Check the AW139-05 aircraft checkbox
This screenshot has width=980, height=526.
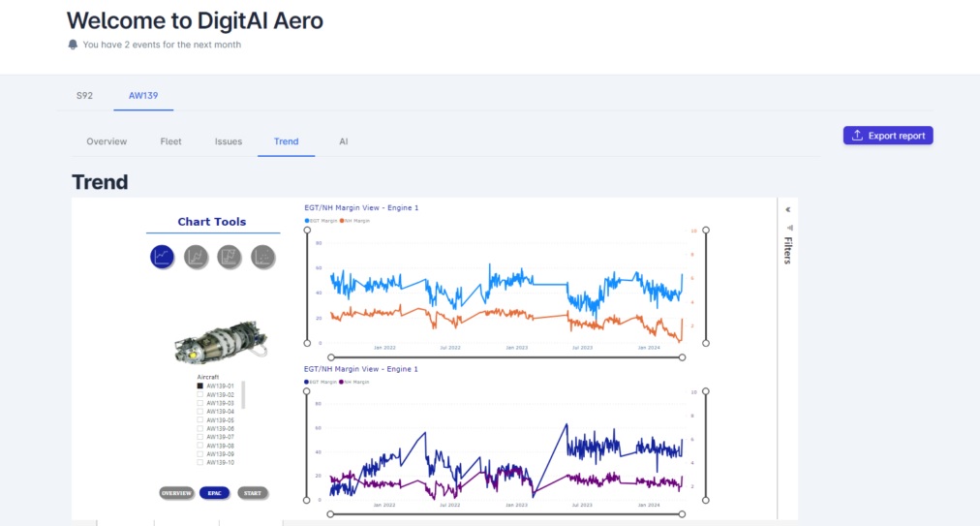pyautogui.click(x=200, y=420)
